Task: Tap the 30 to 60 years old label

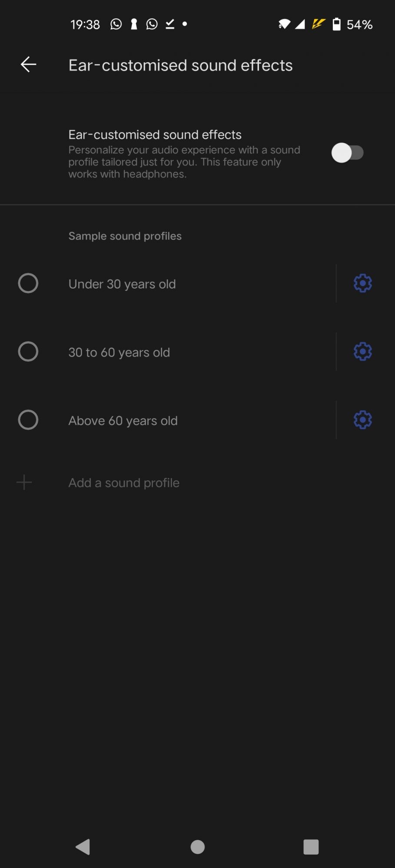Action: coord(119,352)
